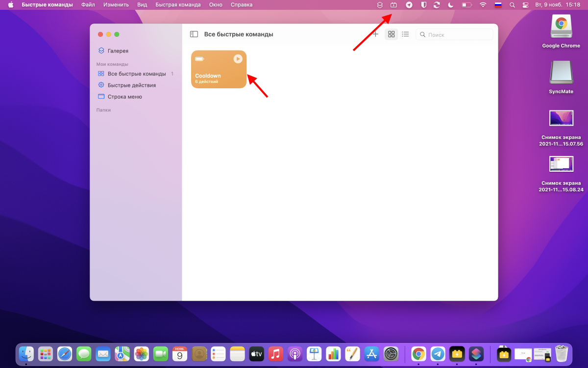Open the Файл menu
Screen dimensions: 588x368
coord(88,4)
